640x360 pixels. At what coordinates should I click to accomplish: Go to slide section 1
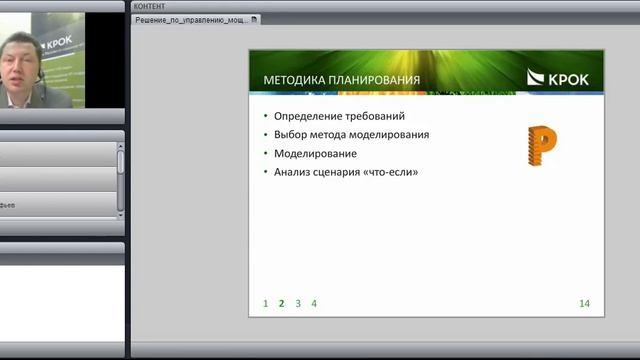tap(266, 303)
